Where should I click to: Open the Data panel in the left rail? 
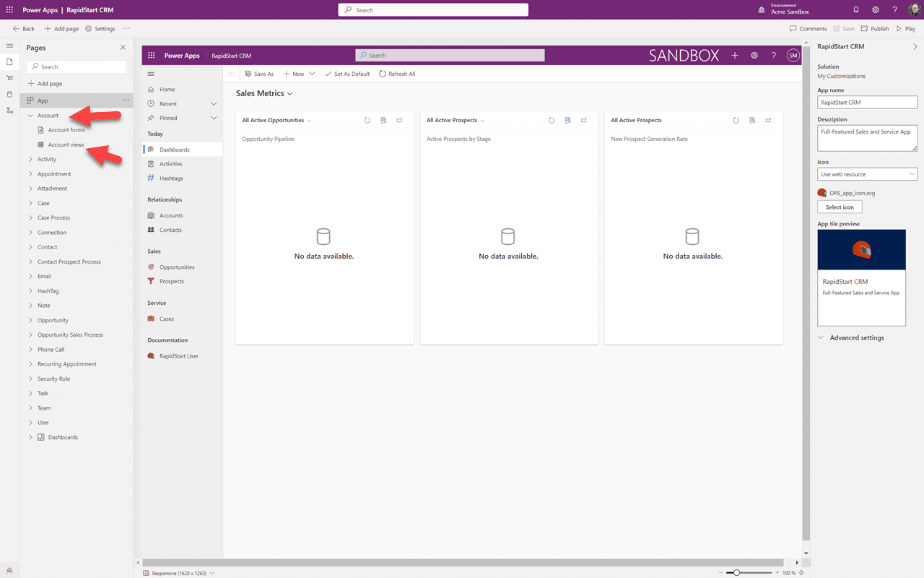[9, 94]
